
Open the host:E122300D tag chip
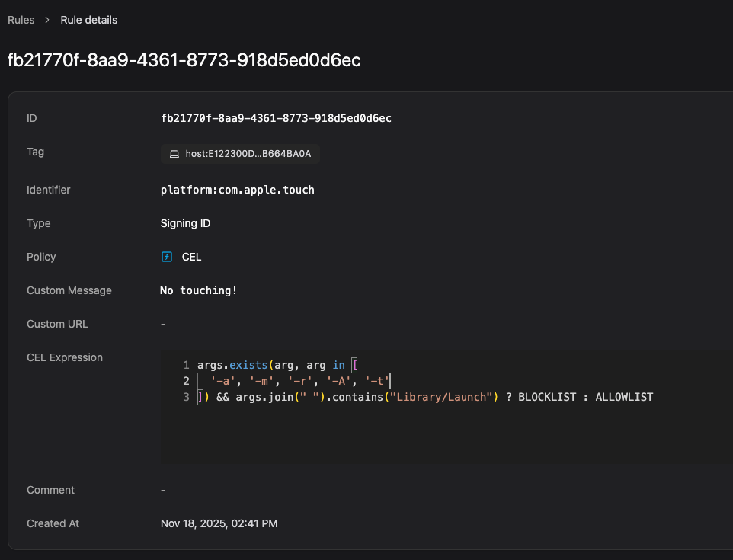pyautogui.click(x=240, y=154)
